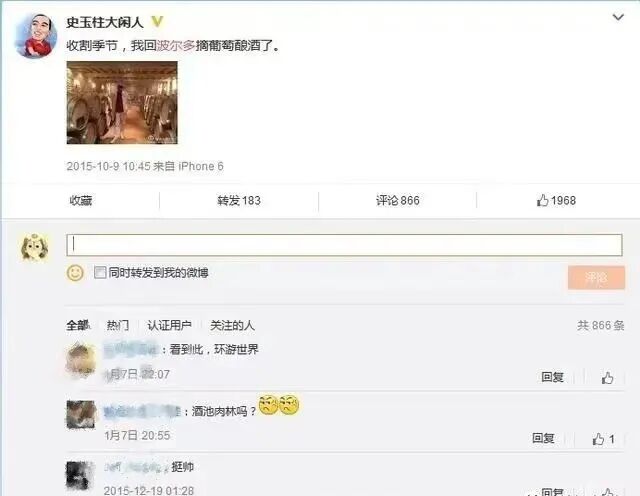Screen dimensions: 640x496
Task: Show comments from 关注的人 tab
Action: pyautogui.click(x=232, y=325)
